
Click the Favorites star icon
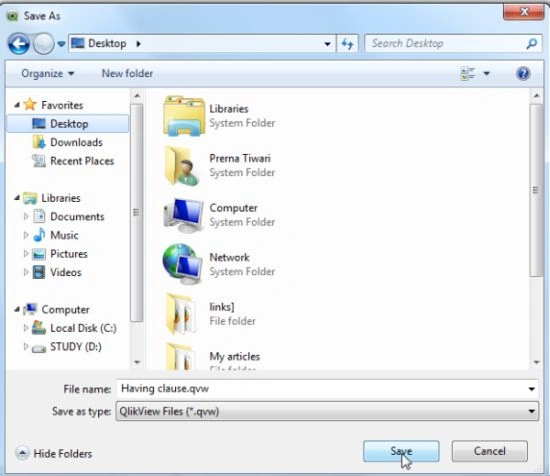click(x=30, y=105)
